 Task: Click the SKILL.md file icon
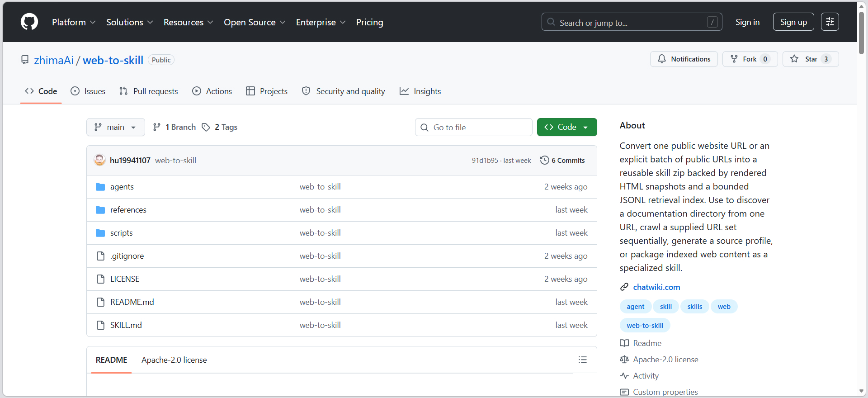point(101,325)
